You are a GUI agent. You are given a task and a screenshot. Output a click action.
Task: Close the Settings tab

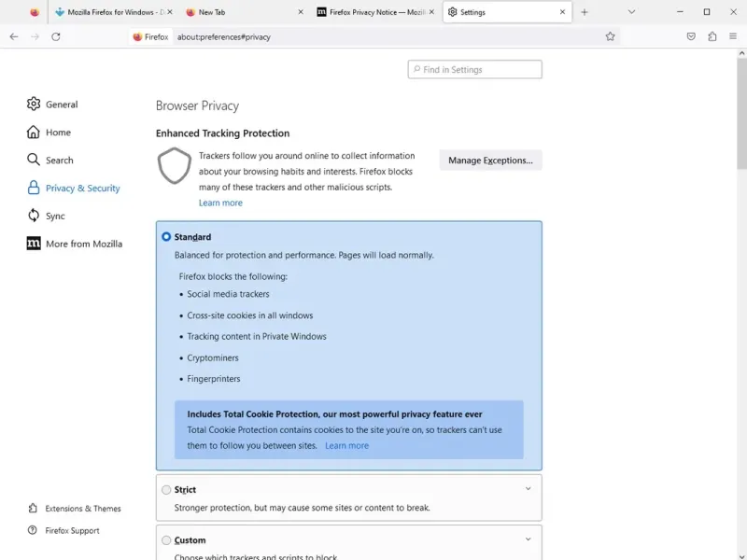click(563, 12)
